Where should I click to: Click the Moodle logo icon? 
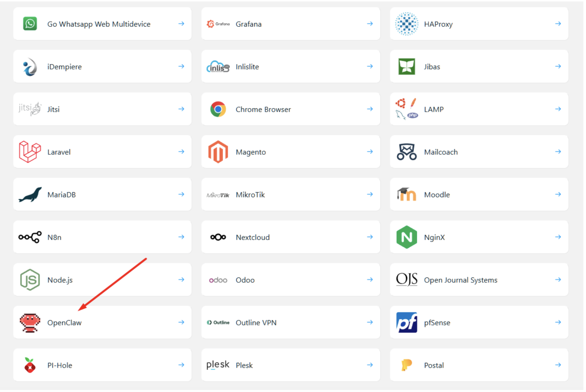pyautogui.click(x=407, y=194)
